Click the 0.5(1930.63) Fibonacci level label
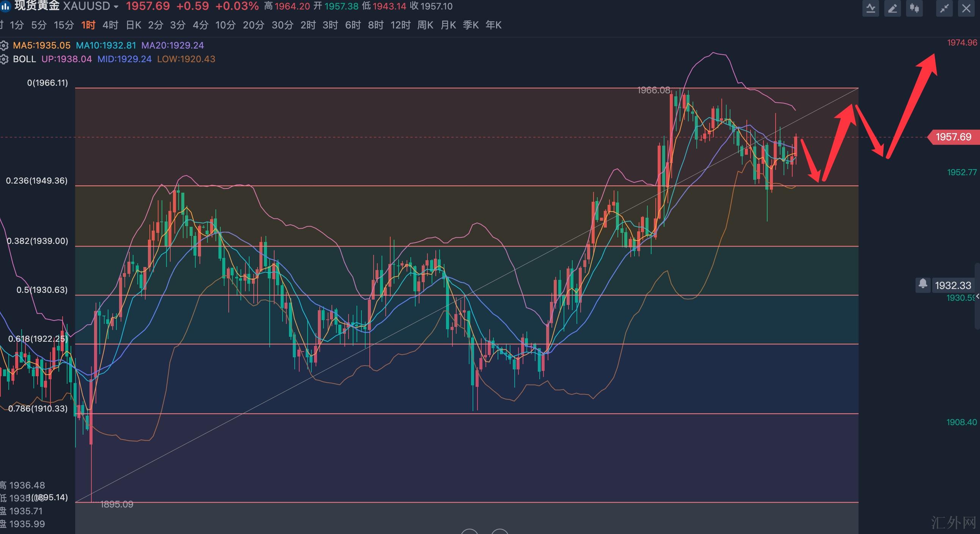The height and width of the screenshot is (534, 980). click(x=42, y=290)
